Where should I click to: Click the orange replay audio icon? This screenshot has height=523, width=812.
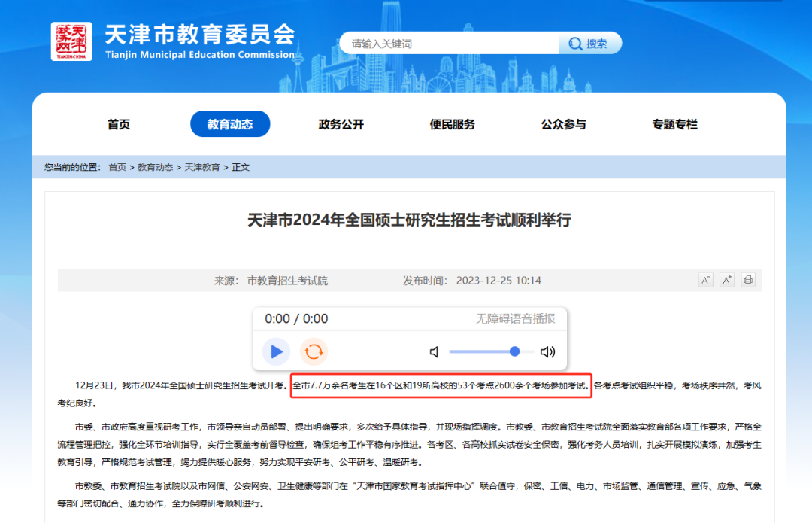click(314, 352)
